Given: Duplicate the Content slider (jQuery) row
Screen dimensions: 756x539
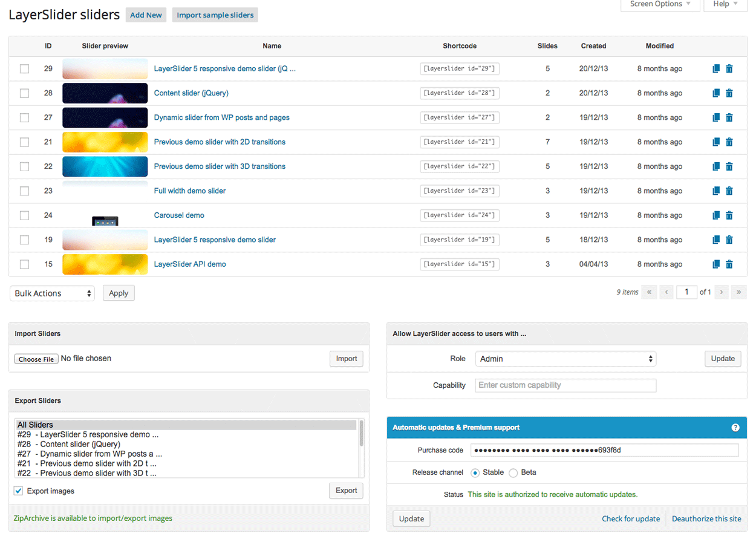Looking at the screenshot, I should point(716,93).
